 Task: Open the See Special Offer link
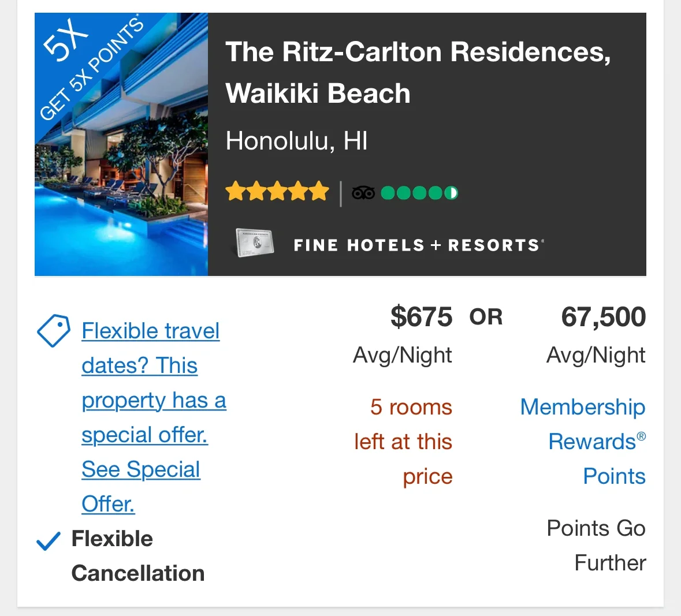pyautogui.click(x=140, y=487)
